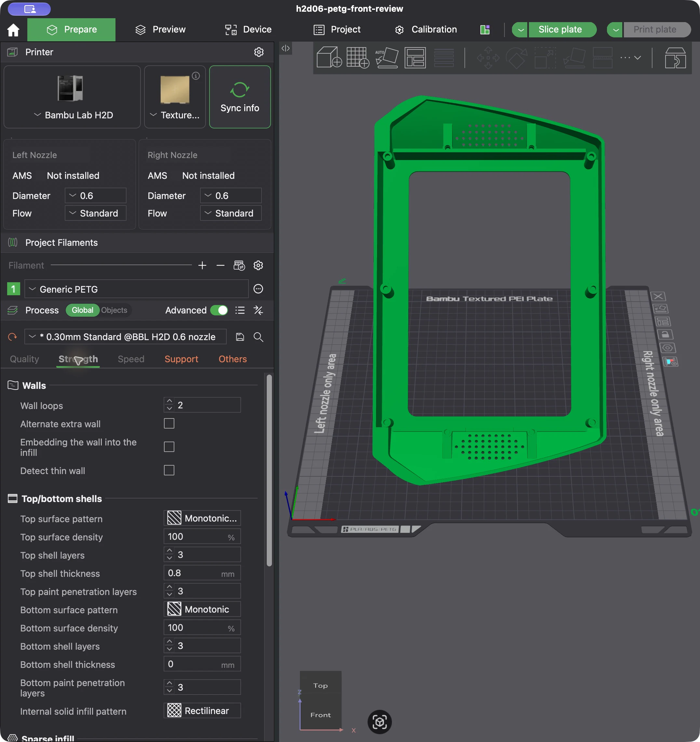Save the process preset
Screen dimensions: 700x742
pos(240,337)
